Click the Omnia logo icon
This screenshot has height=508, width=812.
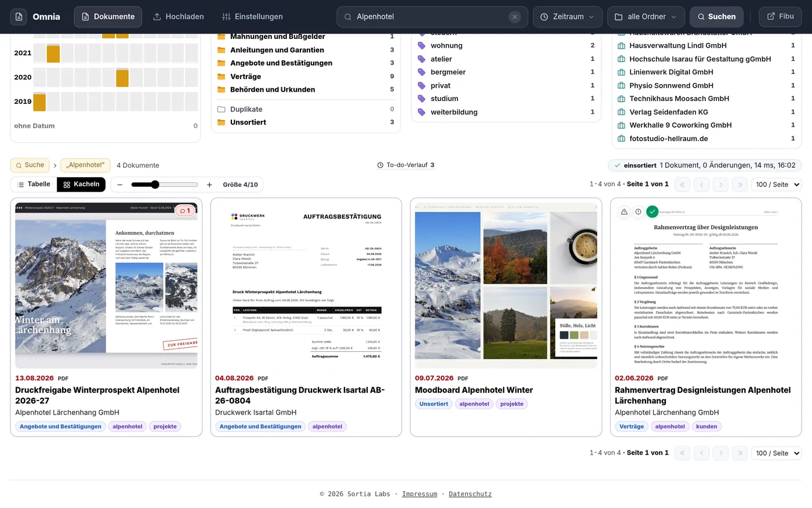coord(19,17)
